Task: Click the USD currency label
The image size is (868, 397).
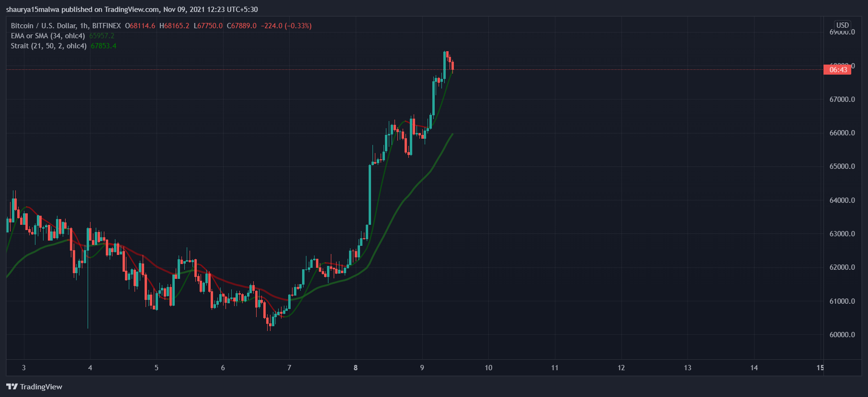Action: (x=842, y=25)
